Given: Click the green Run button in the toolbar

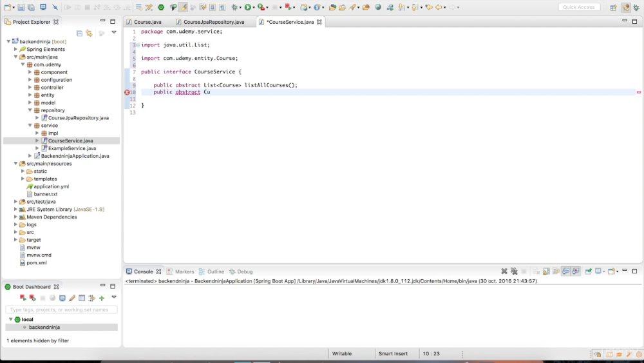Looking at the screenshot, I should click(248, 7).
